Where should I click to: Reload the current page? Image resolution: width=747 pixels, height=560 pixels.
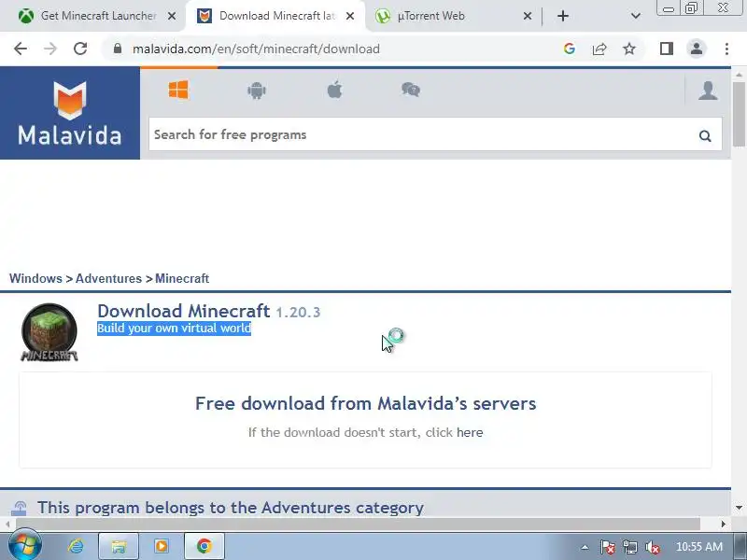[80, 49]
